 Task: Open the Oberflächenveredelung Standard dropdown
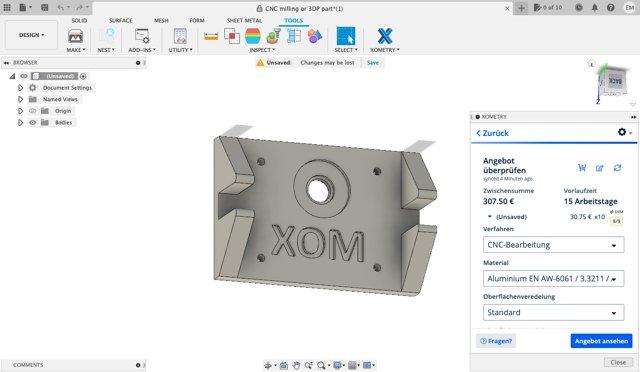point(553,312)
